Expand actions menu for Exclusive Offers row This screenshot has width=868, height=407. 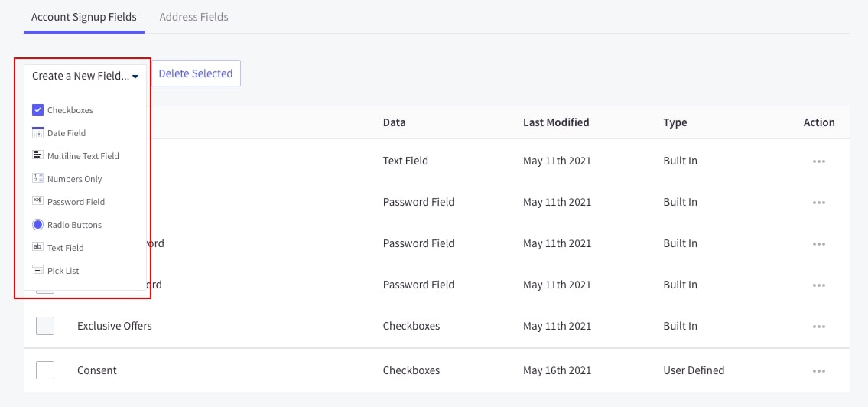[x=819, y=327]
